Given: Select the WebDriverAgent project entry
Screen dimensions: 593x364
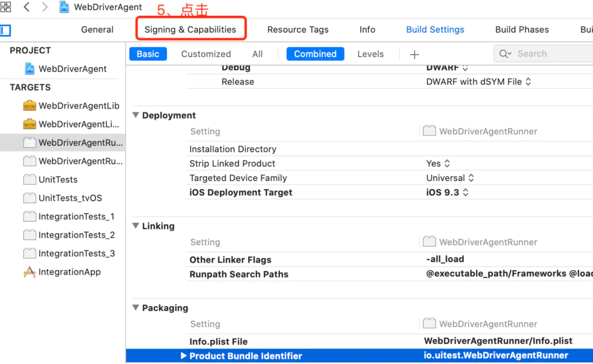Looking at the screenshot, I should (73, 69).
